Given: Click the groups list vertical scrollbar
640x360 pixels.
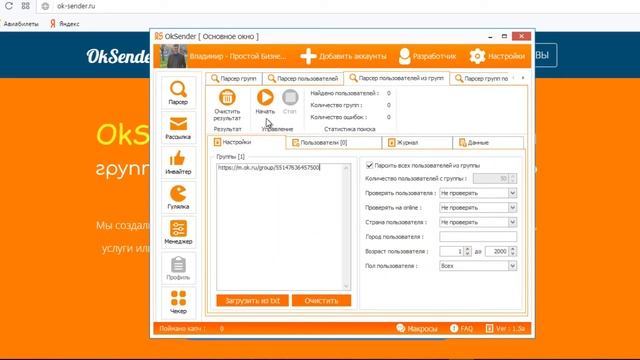Looking at the screenshot, I should [x=347, y=227].
